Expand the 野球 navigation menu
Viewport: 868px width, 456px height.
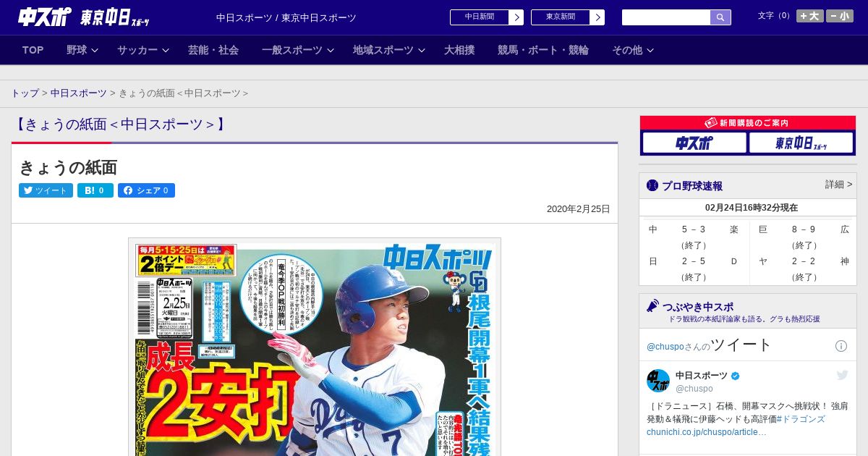pos(82,50)
